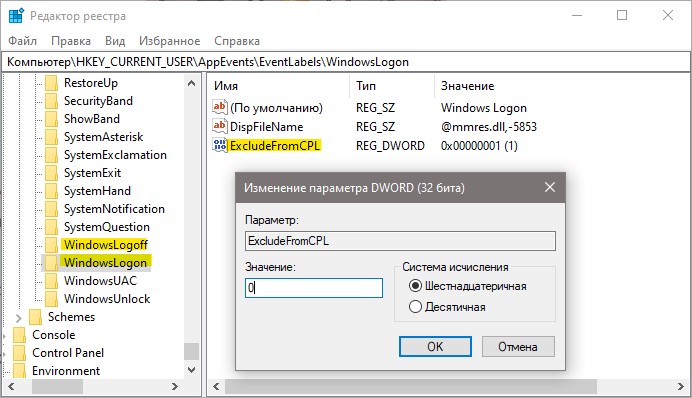Click the SystemNotification folder icon
Viewport: 692px width, 398px height.
click(x=51, y=209)
